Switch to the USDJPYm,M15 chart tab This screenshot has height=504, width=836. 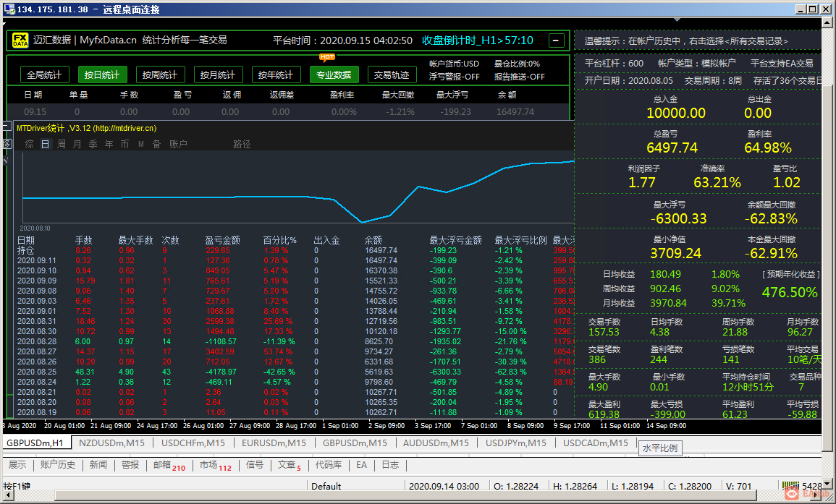(516, 443)
